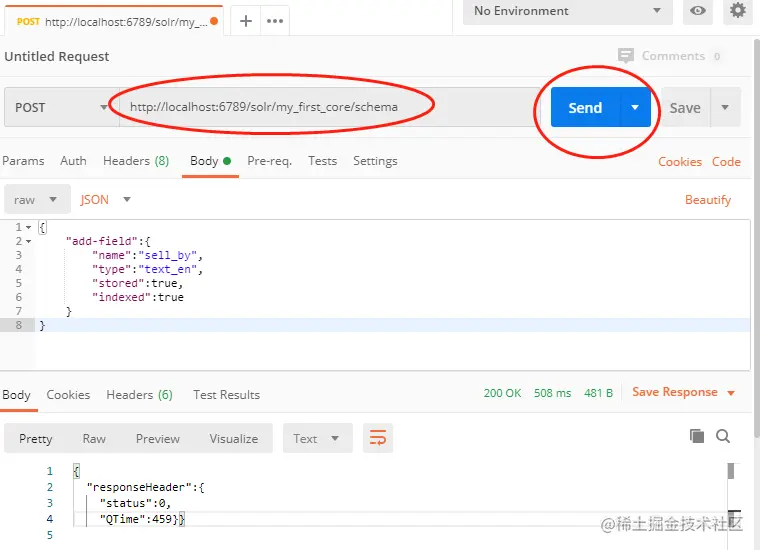Collapse line 2 add-field fold arrow
The image size is (760, 550).
click(x=29, y=241)
